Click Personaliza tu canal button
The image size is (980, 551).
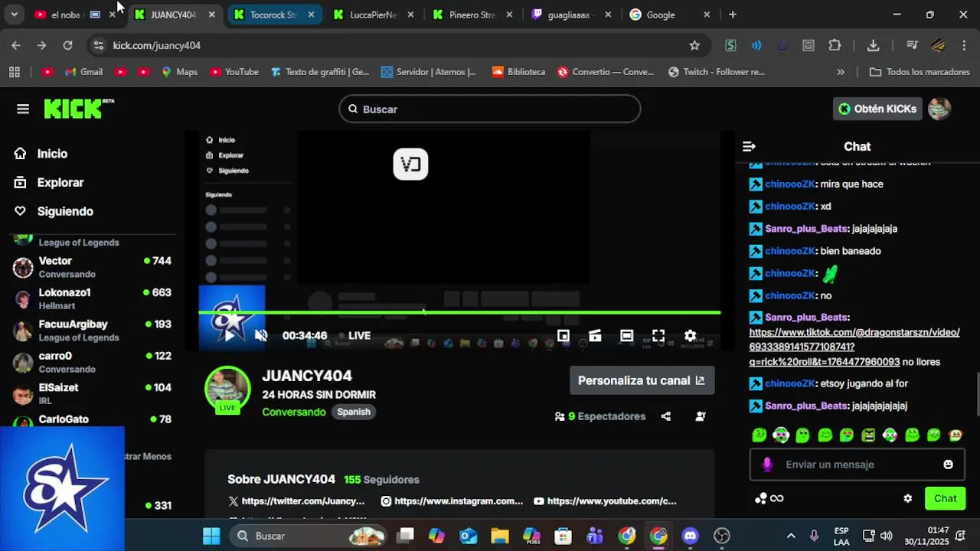click(x=642, y=380)
